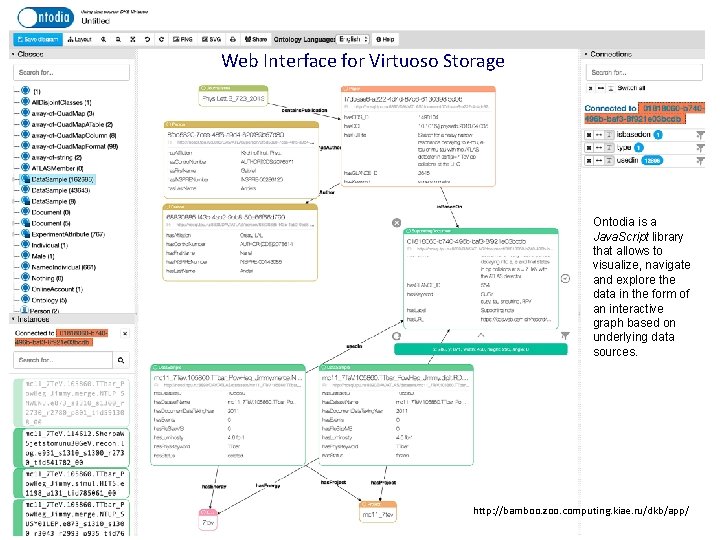Click the zoom-to-fit icon in toolbar
Viewport: 720px width, 540px height.
point(133,39)
